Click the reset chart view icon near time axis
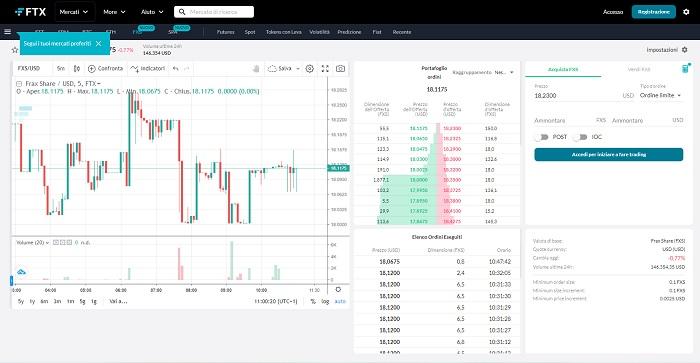This screenshot has width=700, height=363. [x=338, y=289]
